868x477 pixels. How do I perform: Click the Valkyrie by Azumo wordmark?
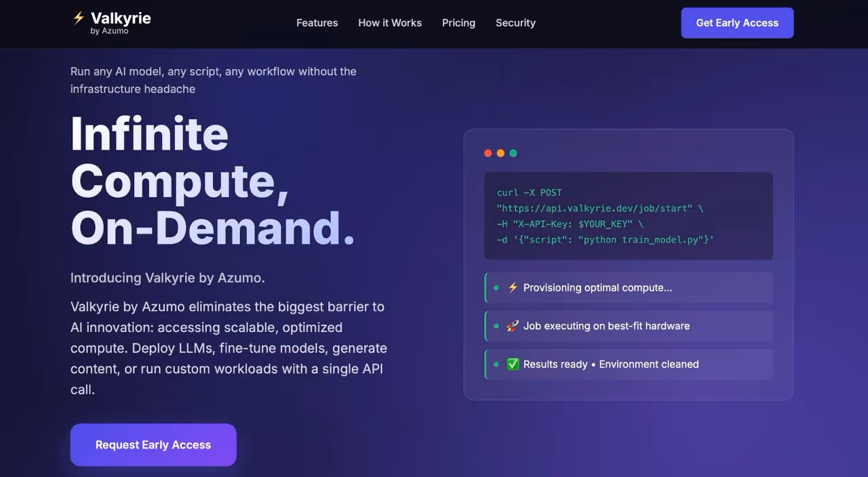point(119,18)
